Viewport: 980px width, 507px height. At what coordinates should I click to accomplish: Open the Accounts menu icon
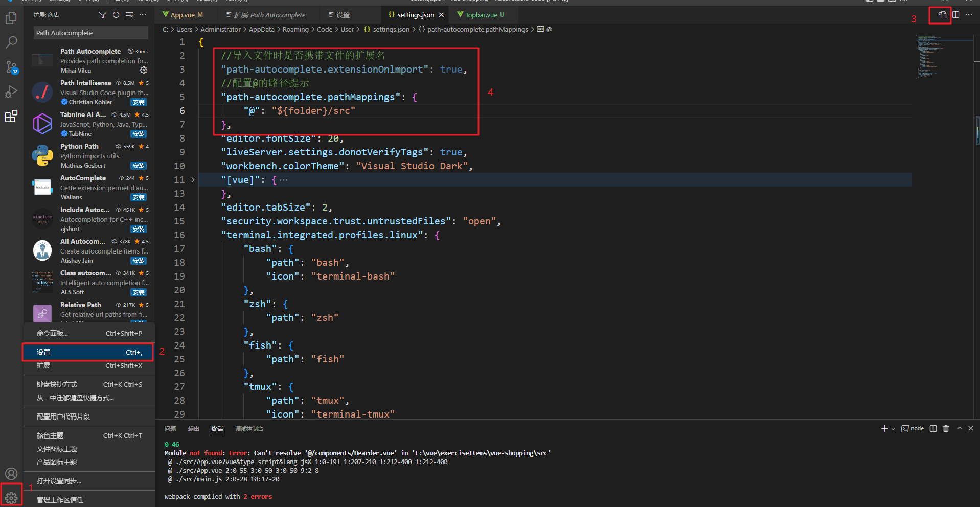point(11,474)
